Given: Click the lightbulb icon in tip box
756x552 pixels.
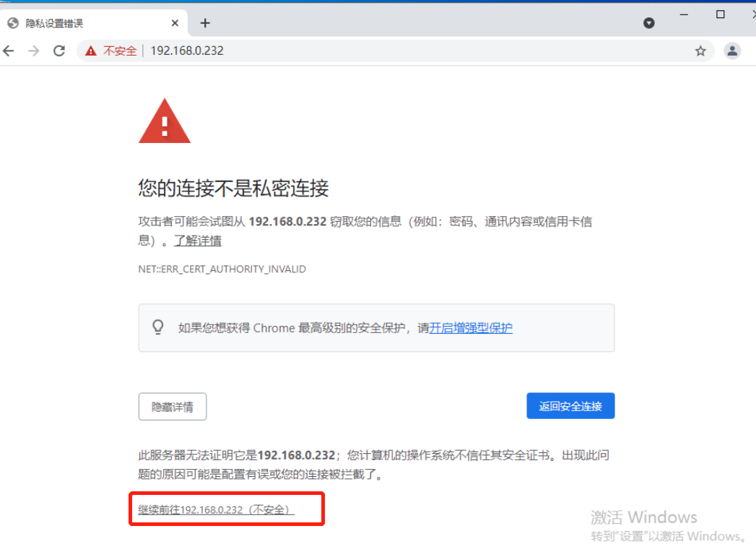Looking at the screenshot, I should point(158,327).
